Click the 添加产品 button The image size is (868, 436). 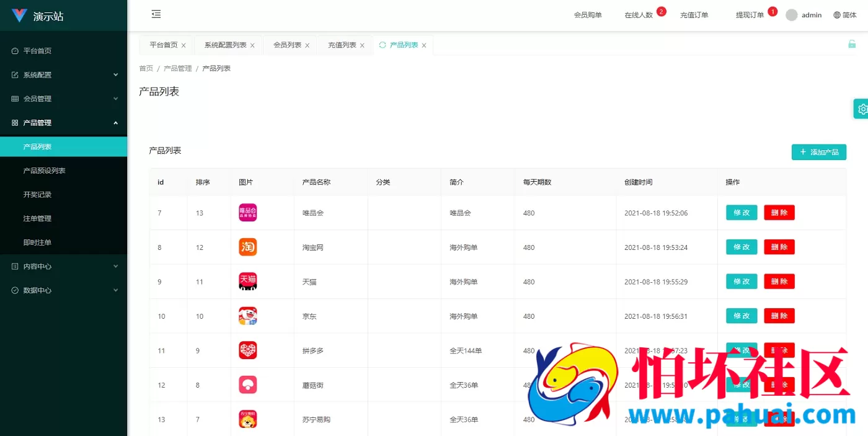click(819, 152)
